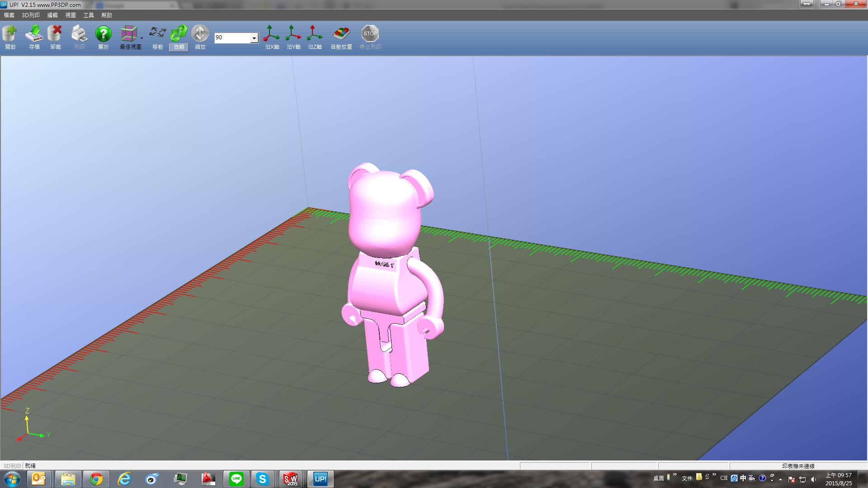Image resolution: width=868 pixels, height=488 pixels.
Task: Click the taskbar clock showing 上午 09:57
Action: 839,479
